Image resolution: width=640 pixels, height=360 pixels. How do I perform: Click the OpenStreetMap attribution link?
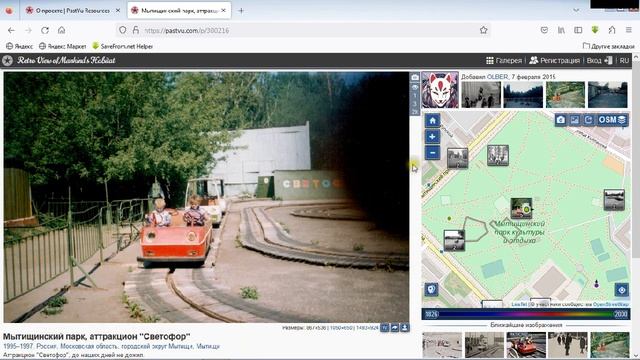[611, 304]
